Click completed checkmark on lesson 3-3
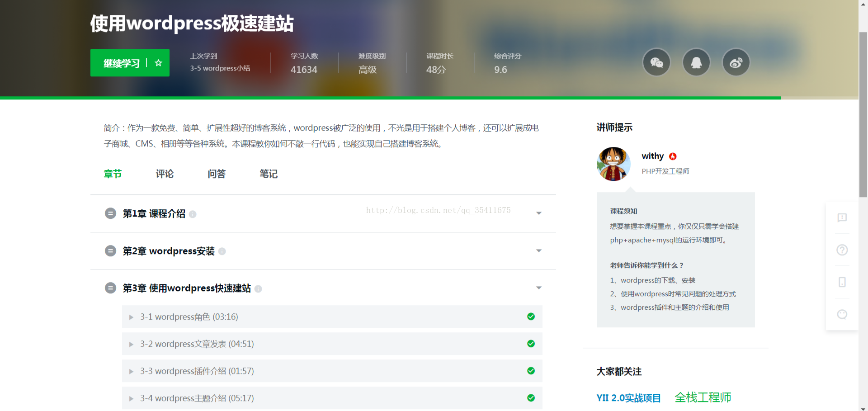The height and width of the screenshot is (411, 868). coord(531,371)
